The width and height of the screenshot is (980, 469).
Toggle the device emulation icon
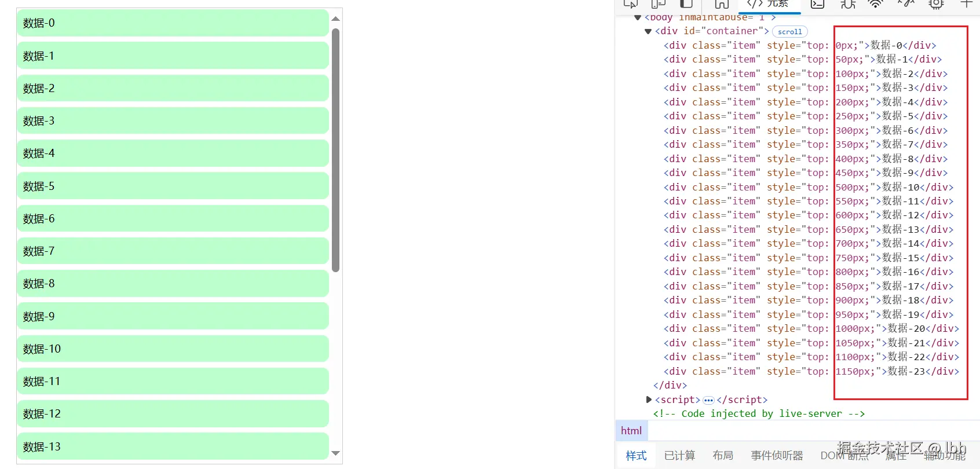(x=659, y=3)
